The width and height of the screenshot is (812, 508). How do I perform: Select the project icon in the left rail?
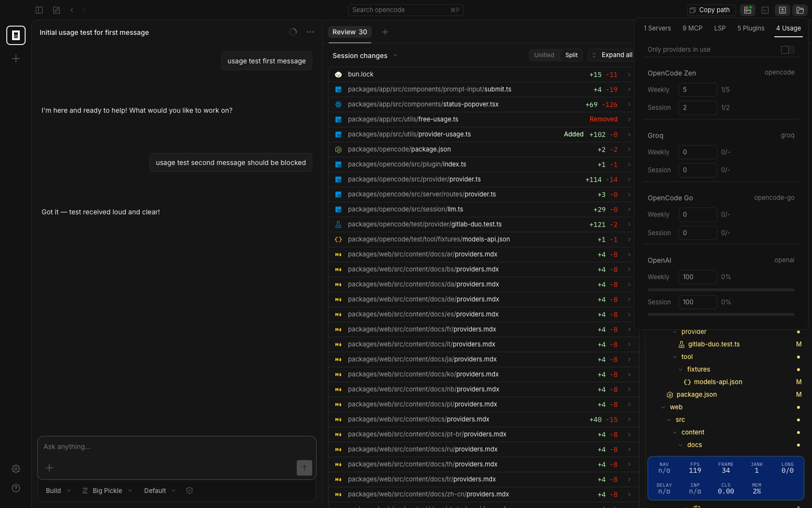coord(16,35)
